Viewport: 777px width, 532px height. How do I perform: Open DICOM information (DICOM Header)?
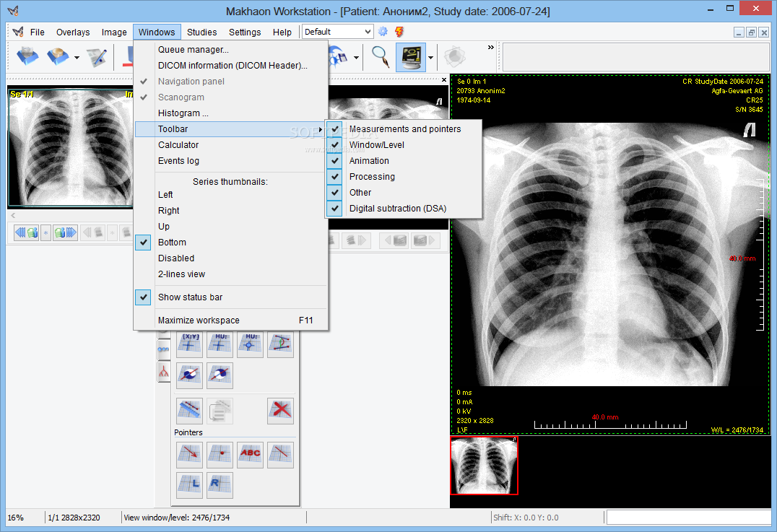pyautogui.click(x=231, y=66)
